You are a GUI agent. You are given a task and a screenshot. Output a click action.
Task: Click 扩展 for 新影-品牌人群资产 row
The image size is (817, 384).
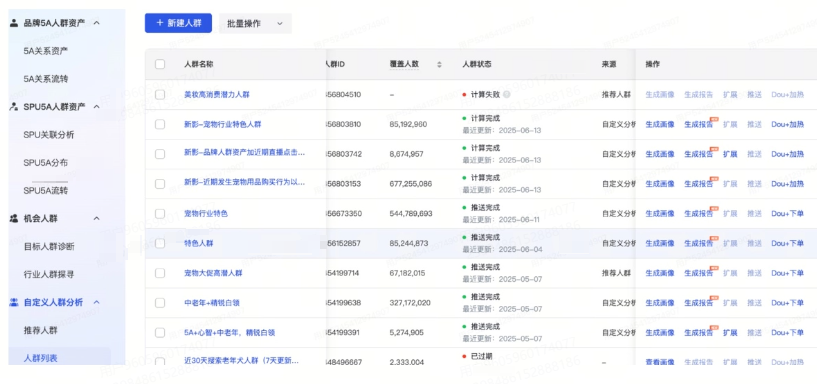pyautogui.click(x=730, y=154)
